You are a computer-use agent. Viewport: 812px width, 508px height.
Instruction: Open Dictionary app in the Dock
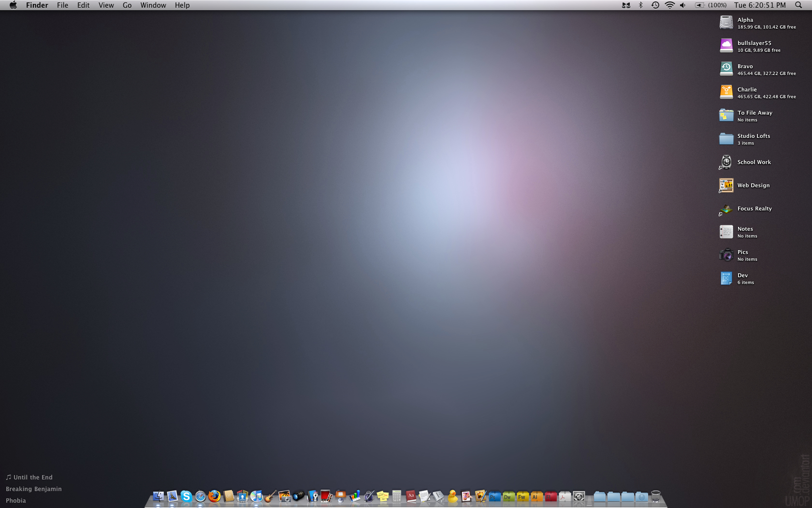click(411, 496)
